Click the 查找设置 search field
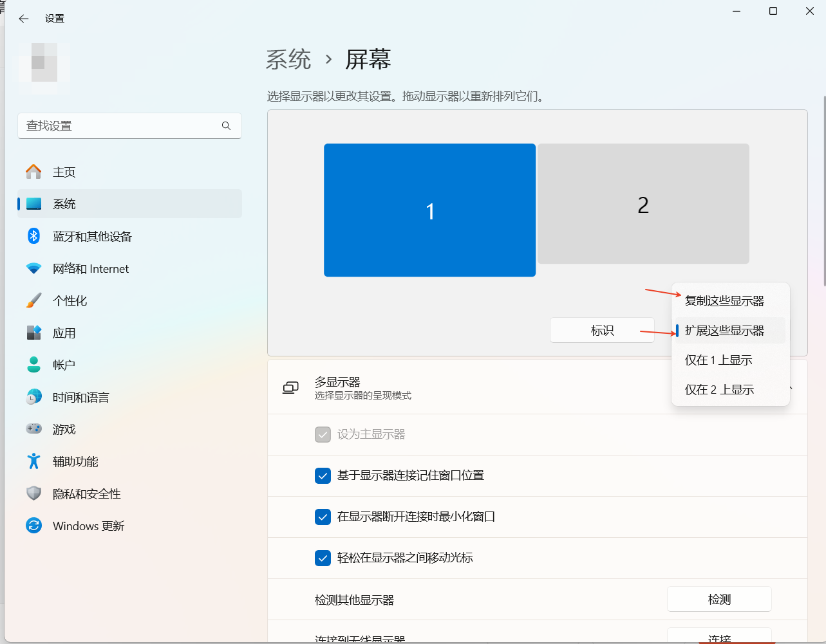 (x=129, y=126)
